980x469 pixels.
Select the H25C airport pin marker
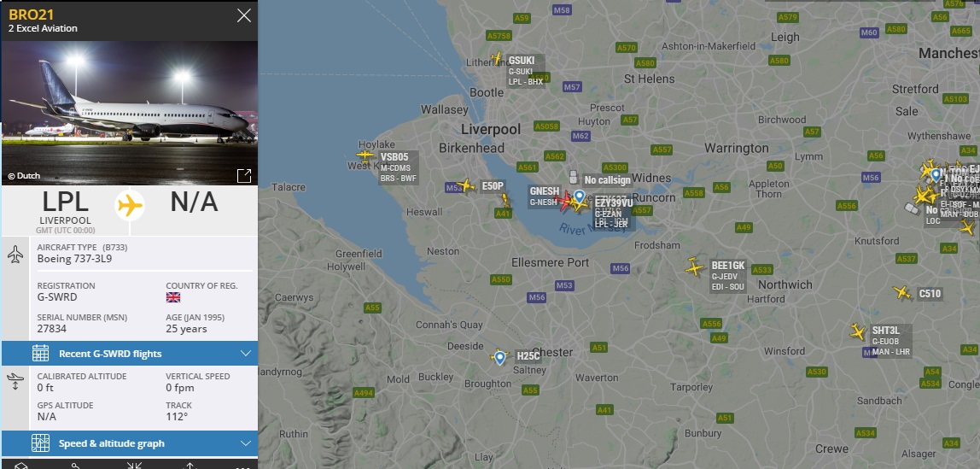coord(499,357)
